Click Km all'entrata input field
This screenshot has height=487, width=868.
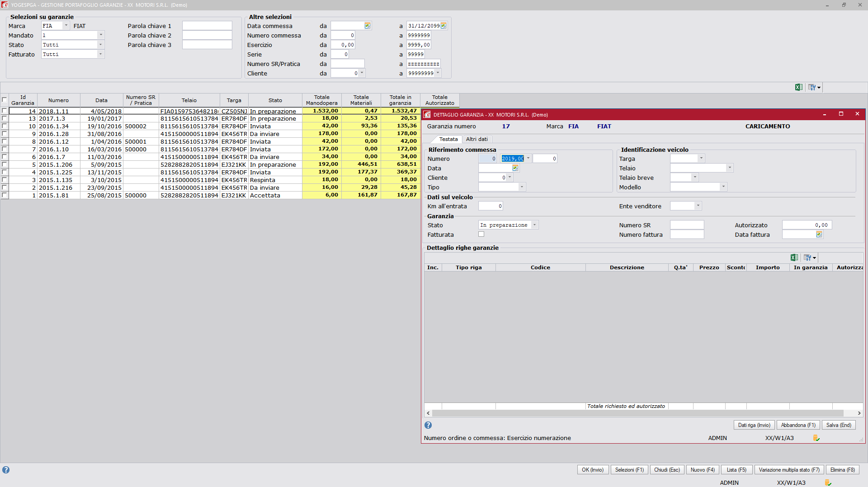pyautogui.click(x=491, y=206)
